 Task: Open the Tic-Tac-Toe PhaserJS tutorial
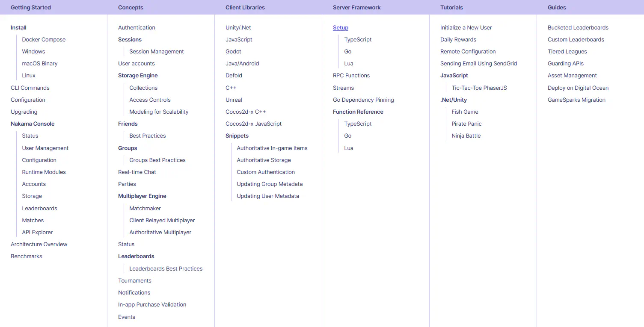tap(479, 88)
